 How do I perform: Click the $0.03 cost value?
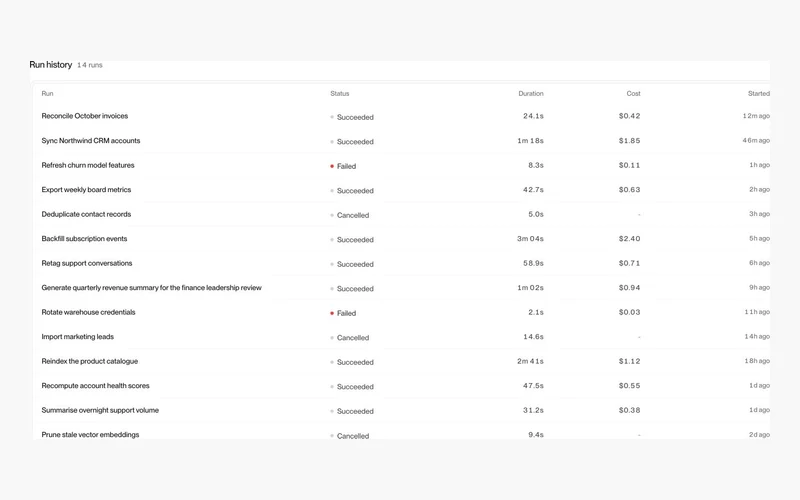(x=630, y=312)
